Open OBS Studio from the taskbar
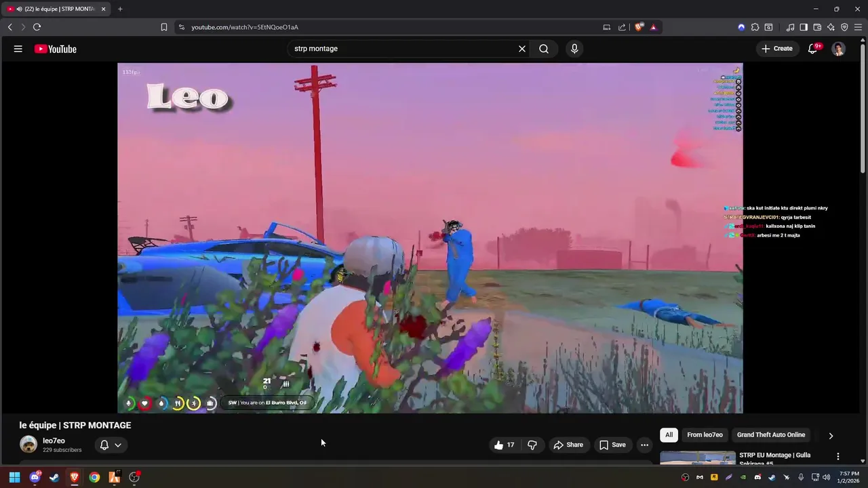868x488 pixels. tap(134, 477)
